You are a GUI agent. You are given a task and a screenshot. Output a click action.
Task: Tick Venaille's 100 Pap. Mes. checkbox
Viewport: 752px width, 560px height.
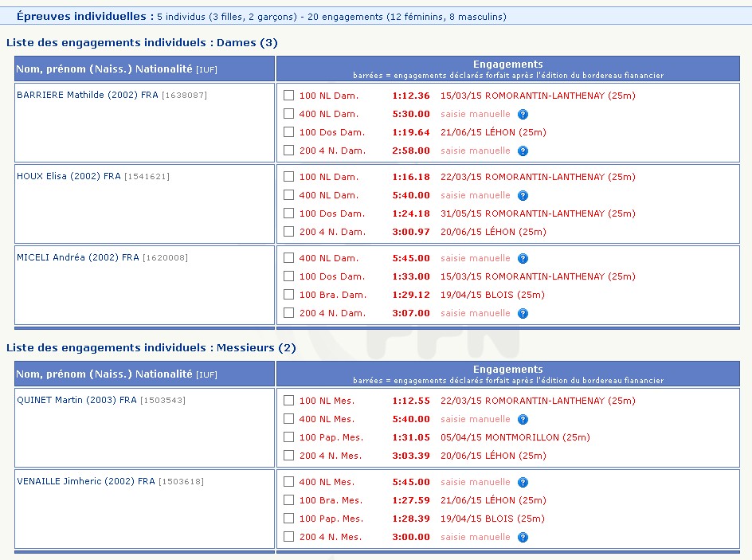pyautogui.click(x=288, y=519)
